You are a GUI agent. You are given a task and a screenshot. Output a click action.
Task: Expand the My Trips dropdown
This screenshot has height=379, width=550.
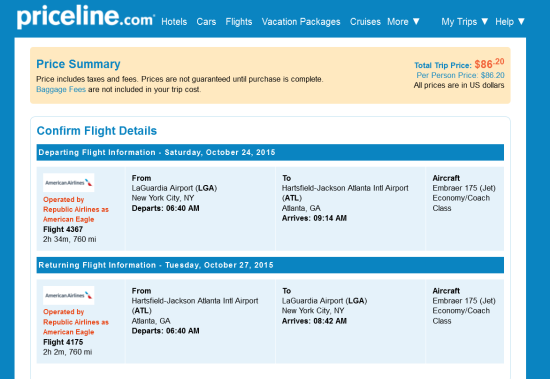(x=465, y=22)
